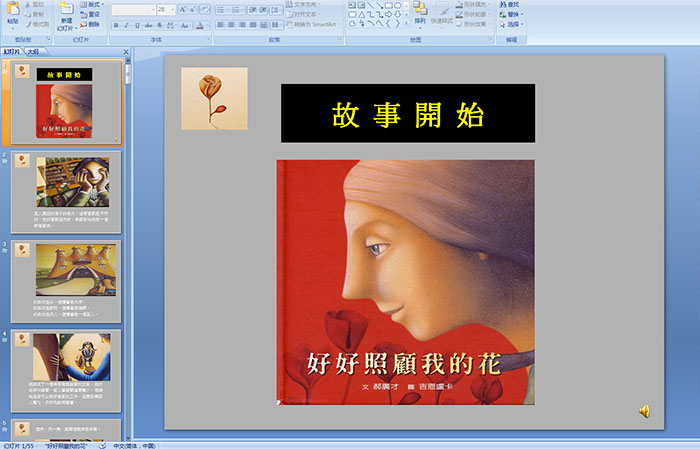Select the Rectangle shape in gallery
The width and height of the screenshot is (700, 449).
388,5
